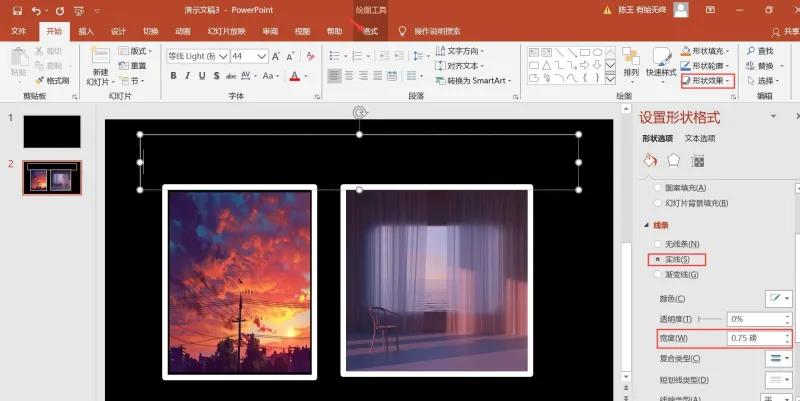
Task: Open Effects pentagon tab in format pane
Action: click(x=673, y=161)
